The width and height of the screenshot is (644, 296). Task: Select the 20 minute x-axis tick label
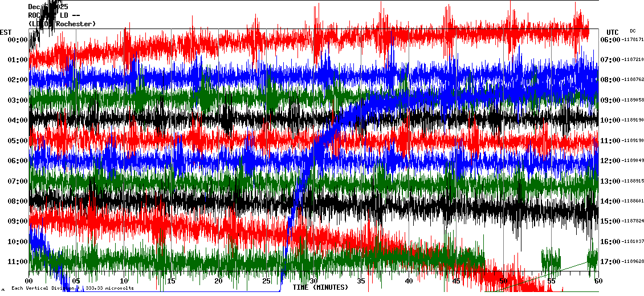coord(219,281)
